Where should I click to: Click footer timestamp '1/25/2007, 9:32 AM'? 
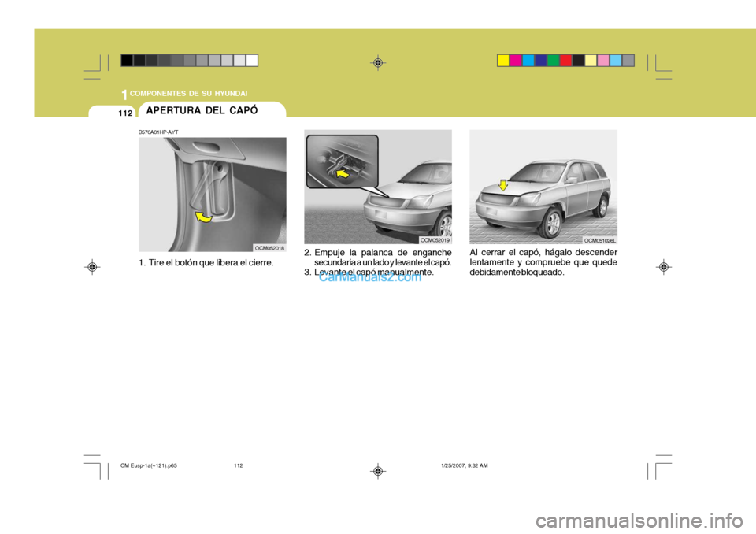coord(465,466)
